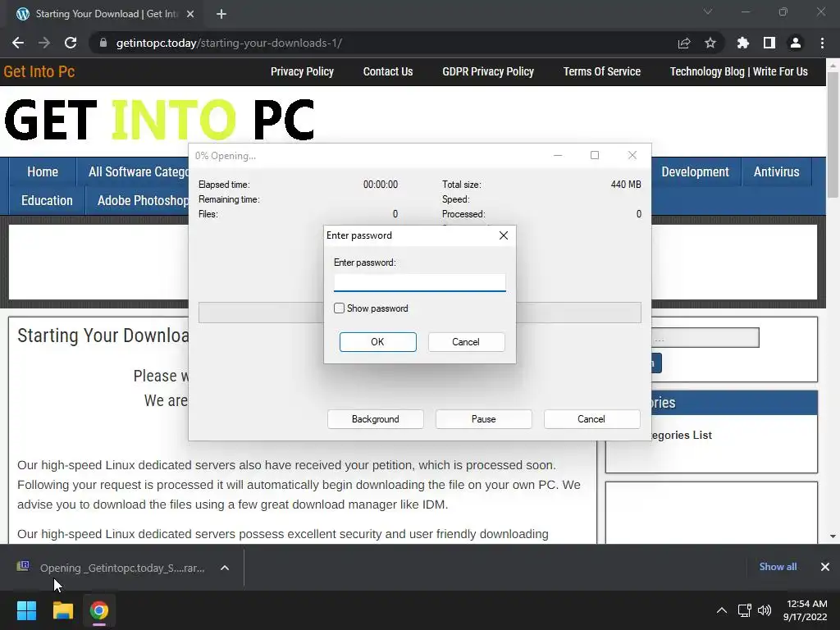This screenshot has height=630, width=840.
Task: Click in the Enter password field
Action: coord(419,282)
